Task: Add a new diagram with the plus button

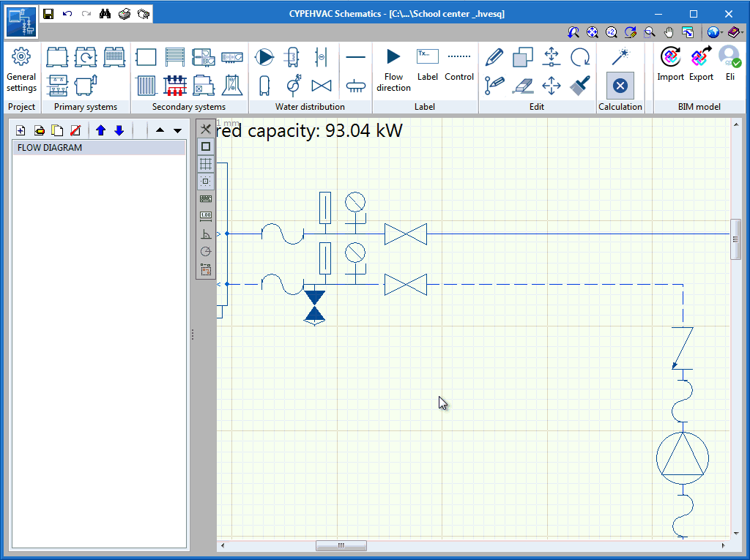Action: click(x=20, y=130)
